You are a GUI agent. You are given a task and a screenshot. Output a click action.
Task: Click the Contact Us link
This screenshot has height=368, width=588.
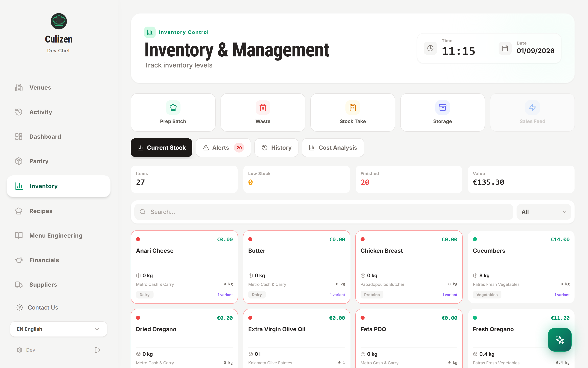tap(43, 308)
